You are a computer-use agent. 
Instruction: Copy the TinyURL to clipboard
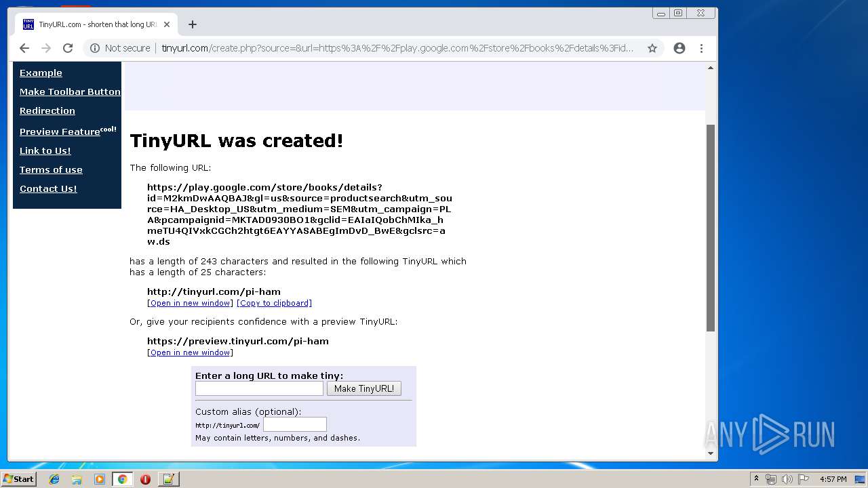(x=274, y=303)
